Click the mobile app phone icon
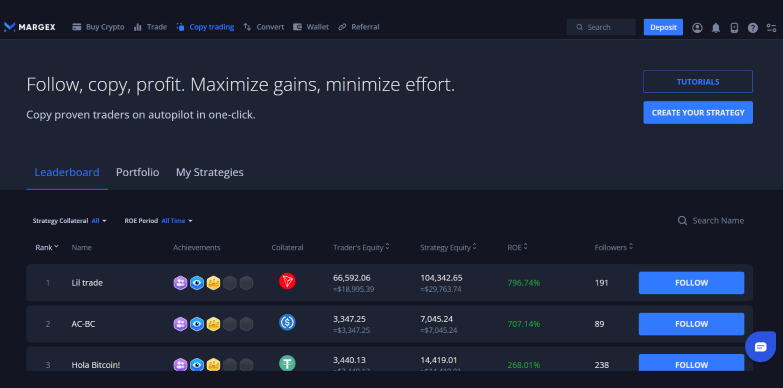Screen dimensions: 783x388 (x=734, y=27)
